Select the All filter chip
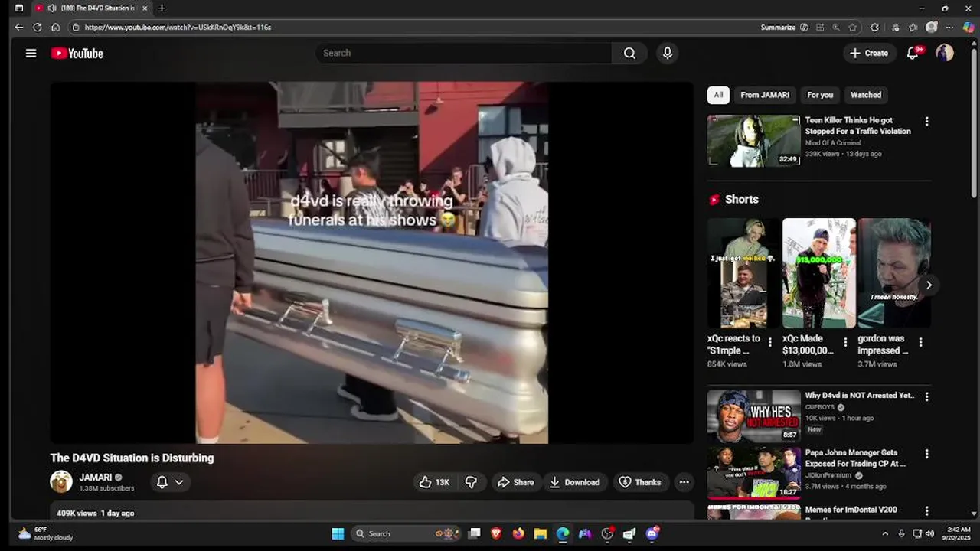Viewport: 980px width, 551px height. 718,95
